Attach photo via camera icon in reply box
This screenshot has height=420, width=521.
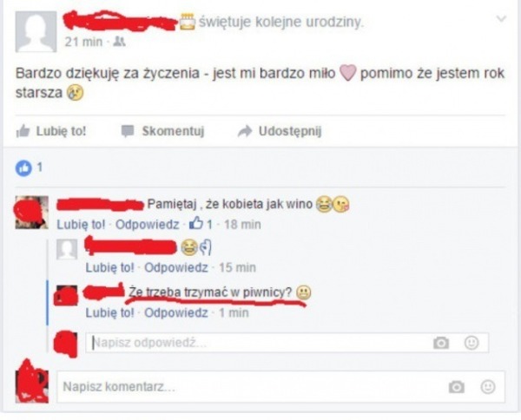[x=441, y=343]
